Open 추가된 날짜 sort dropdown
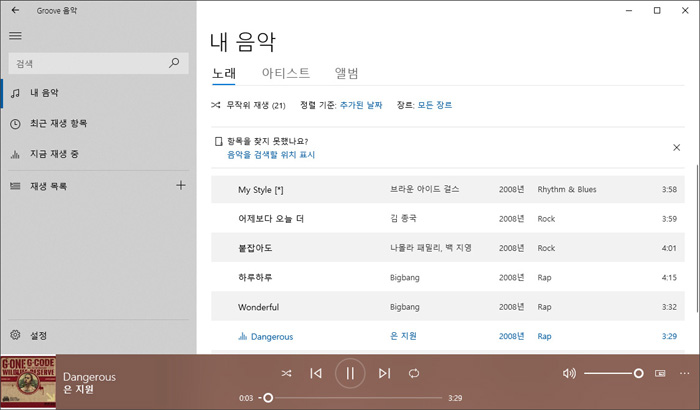The height and width of the screenshot is (410, 700). coord(361,105)
